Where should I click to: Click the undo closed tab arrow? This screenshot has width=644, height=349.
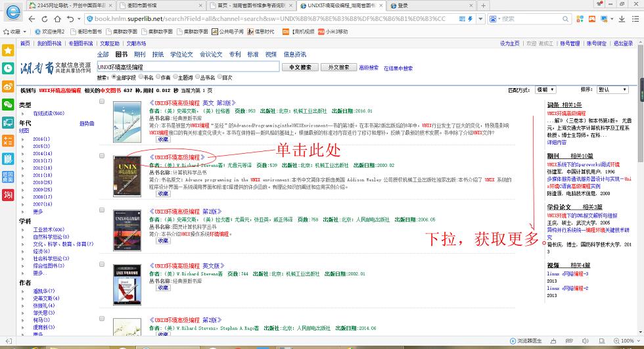70,19
